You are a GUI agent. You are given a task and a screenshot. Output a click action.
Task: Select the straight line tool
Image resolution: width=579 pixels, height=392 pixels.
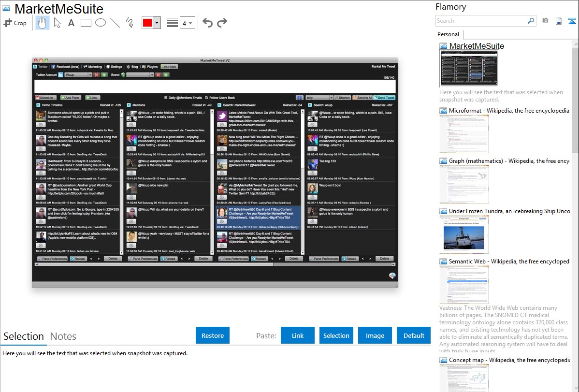(115, 23)
